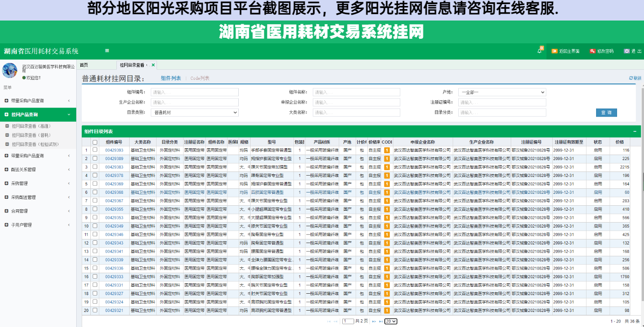The image size is (644, 327).
Task: Close the 挂网目录查看 tab with X
Action: click(153, 65)
